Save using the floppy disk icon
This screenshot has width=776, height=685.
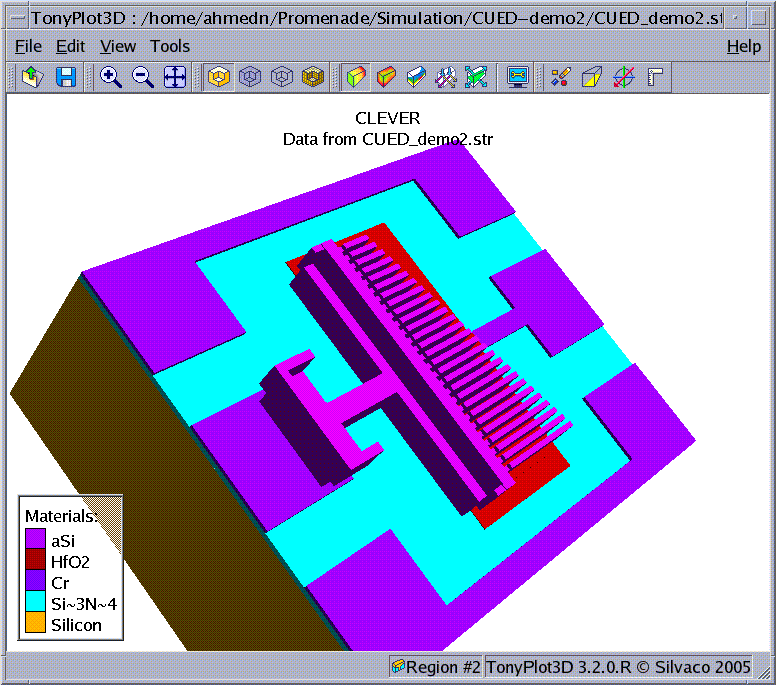coord(66,77)
